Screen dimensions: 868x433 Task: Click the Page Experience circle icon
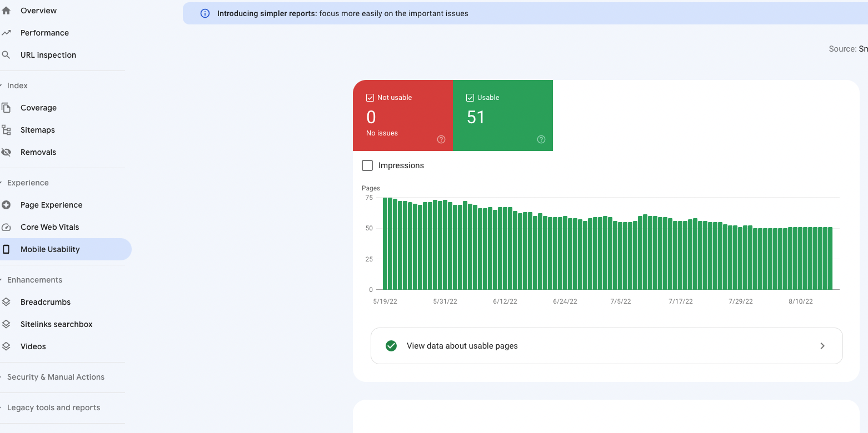[x=6, y=205]
